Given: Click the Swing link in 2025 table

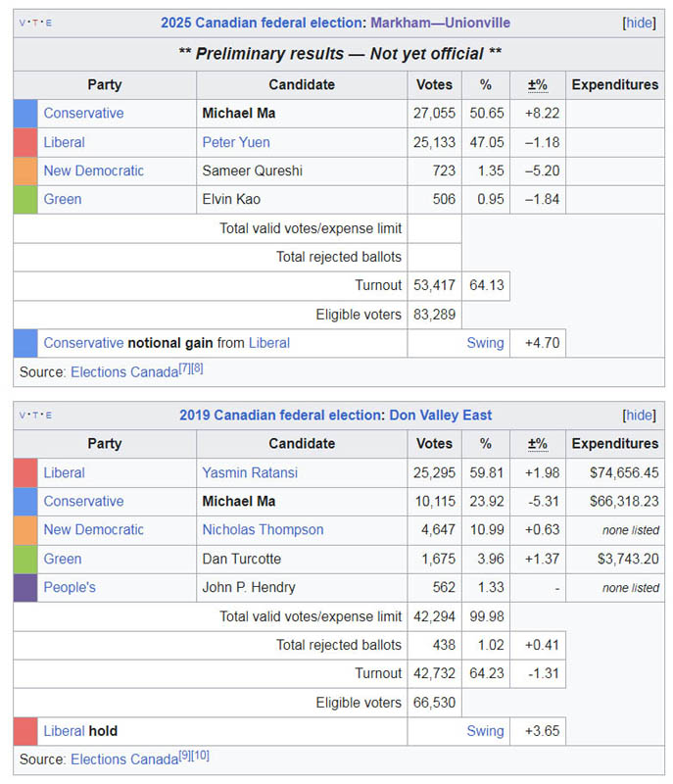Looking at the screenshot, I should pos(485,343).
